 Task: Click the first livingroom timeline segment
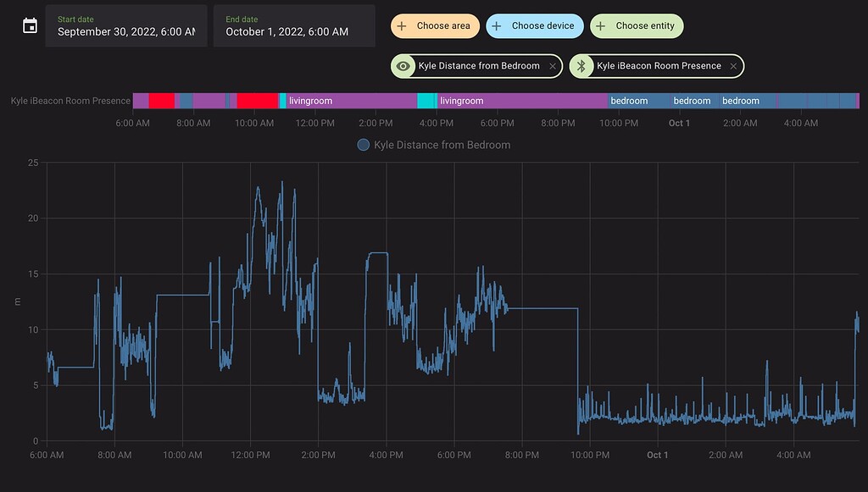348,101
